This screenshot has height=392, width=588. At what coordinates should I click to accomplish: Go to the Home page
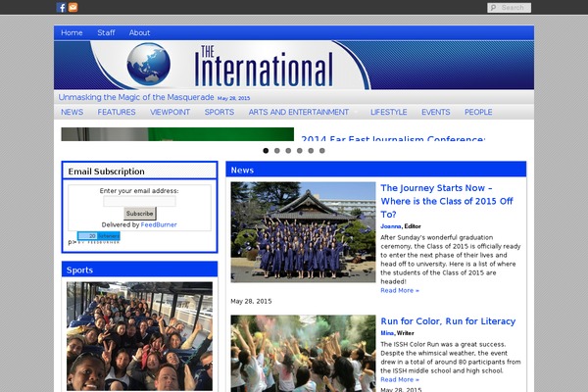click(72, 32)
